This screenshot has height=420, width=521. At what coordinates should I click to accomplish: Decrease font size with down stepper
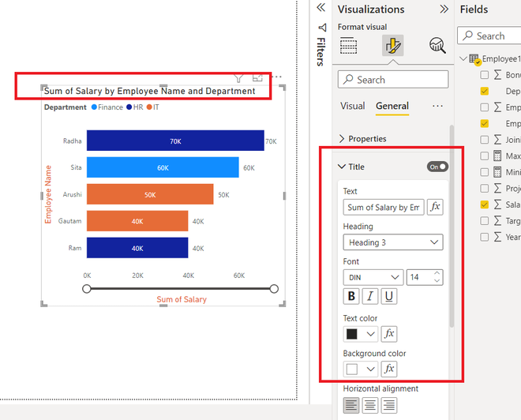(437, 281)
